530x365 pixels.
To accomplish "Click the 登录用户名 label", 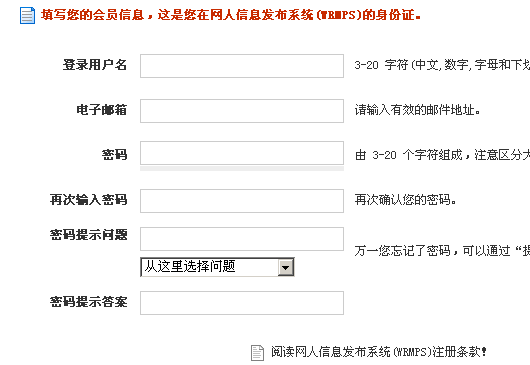I will [95, 65].
